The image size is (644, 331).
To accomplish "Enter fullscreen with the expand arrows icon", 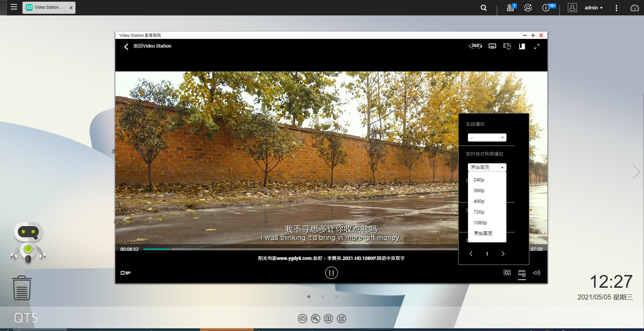I will 537,46.
